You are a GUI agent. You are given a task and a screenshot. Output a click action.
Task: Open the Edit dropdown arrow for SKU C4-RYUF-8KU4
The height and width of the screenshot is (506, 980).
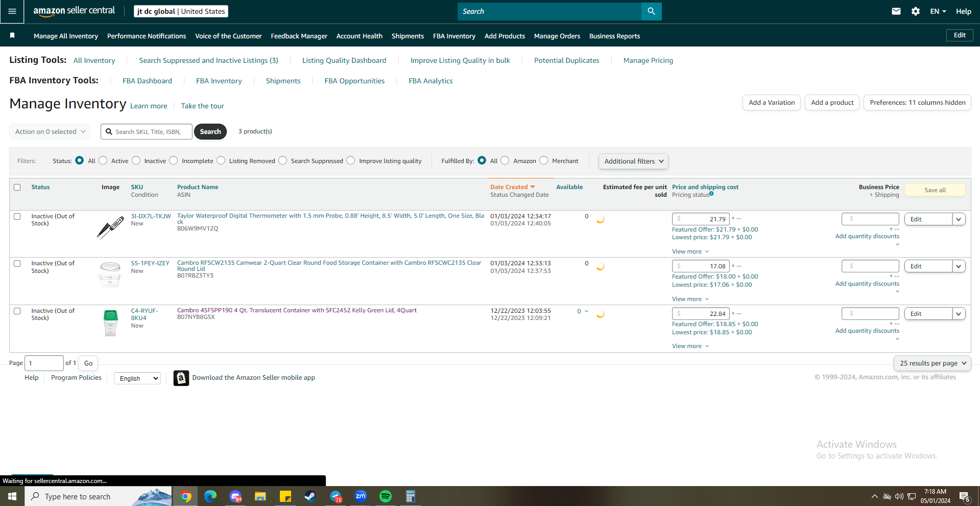tap(959, 314)
